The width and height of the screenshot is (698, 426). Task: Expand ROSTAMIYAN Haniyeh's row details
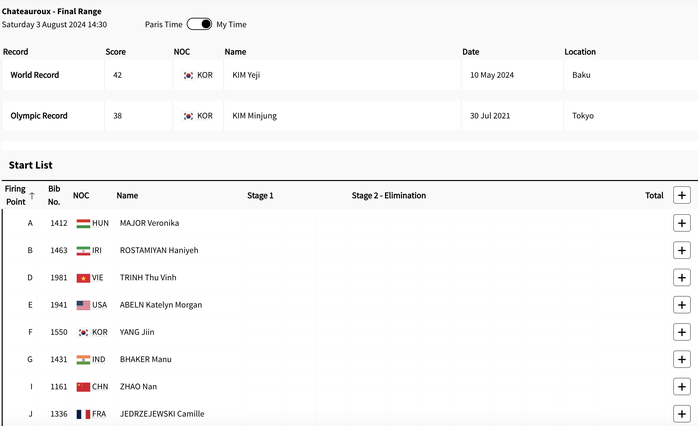(x=682, y=250)
